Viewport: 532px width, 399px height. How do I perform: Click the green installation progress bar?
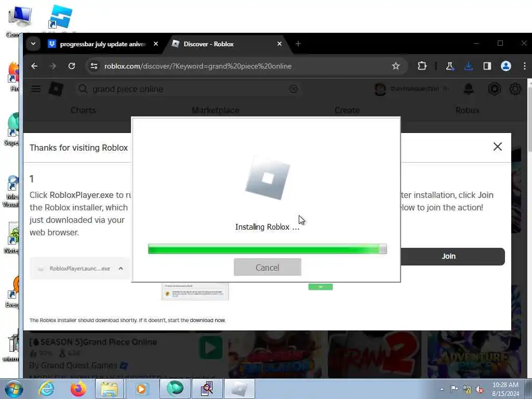pos(268,249)
